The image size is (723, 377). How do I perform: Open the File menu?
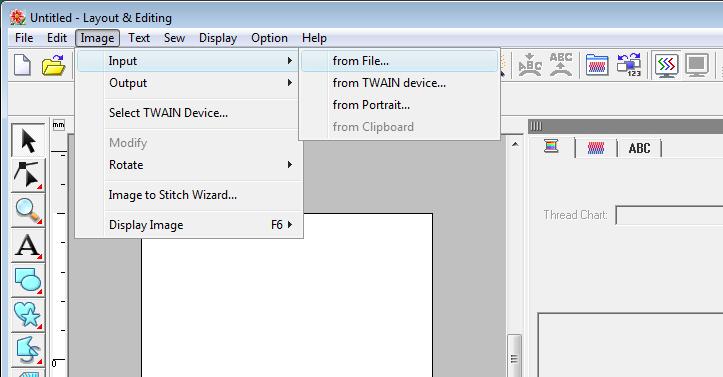coord(24,38)
